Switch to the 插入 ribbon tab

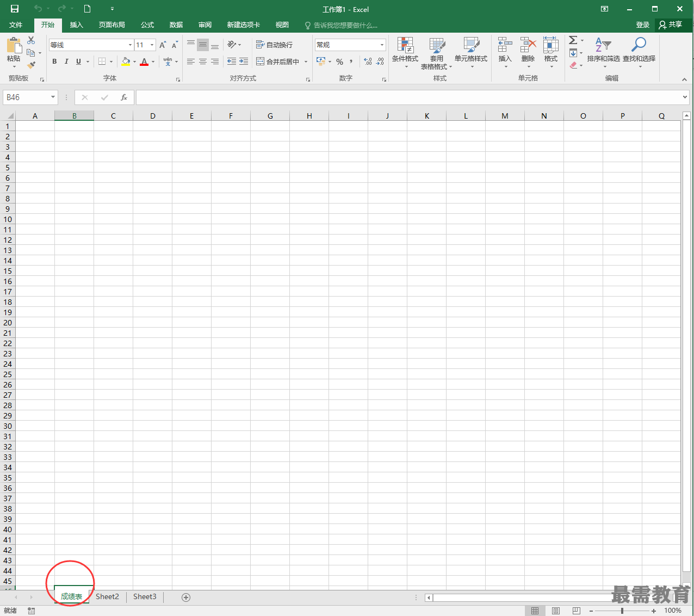[x=77, y=25]
